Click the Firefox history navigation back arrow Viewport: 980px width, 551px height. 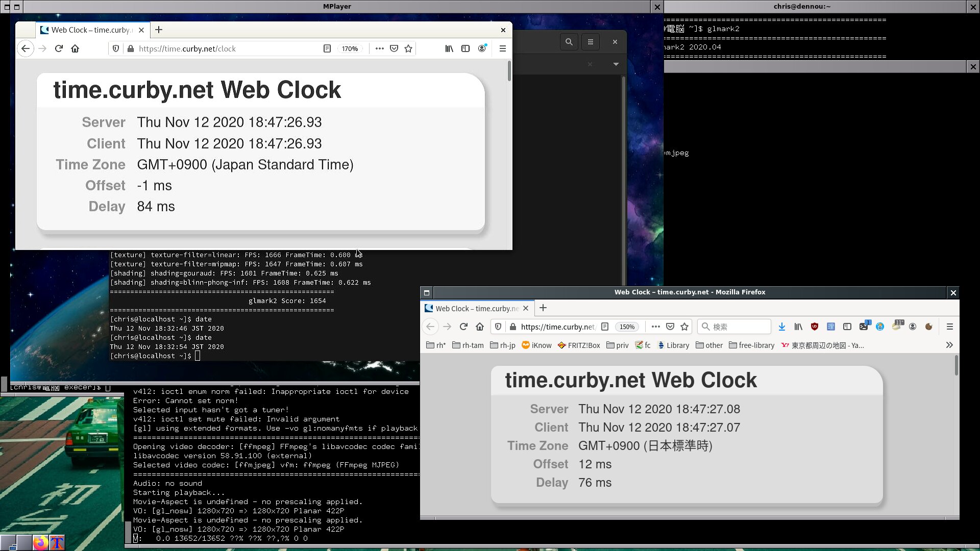(x=431, y=327)
